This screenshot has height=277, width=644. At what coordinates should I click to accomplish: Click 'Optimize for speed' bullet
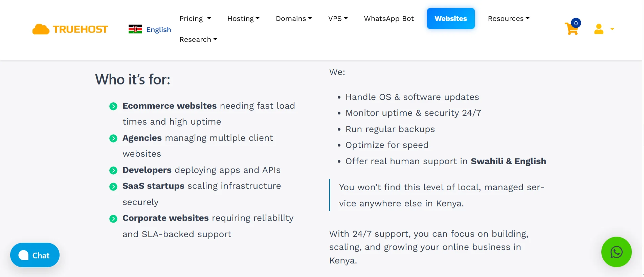(x=387, y=145)
